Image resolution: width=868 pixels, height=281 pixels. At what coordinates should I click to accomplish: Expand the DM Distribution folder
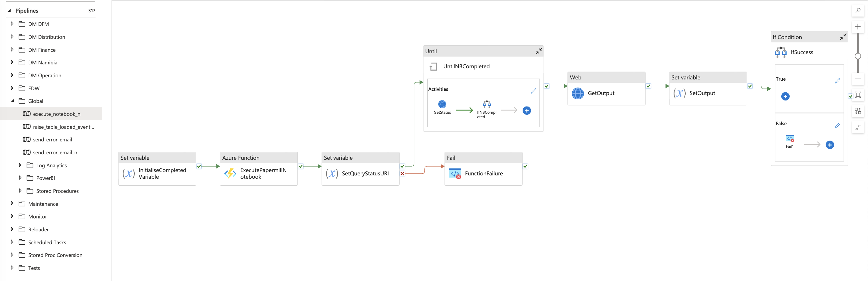12,36
